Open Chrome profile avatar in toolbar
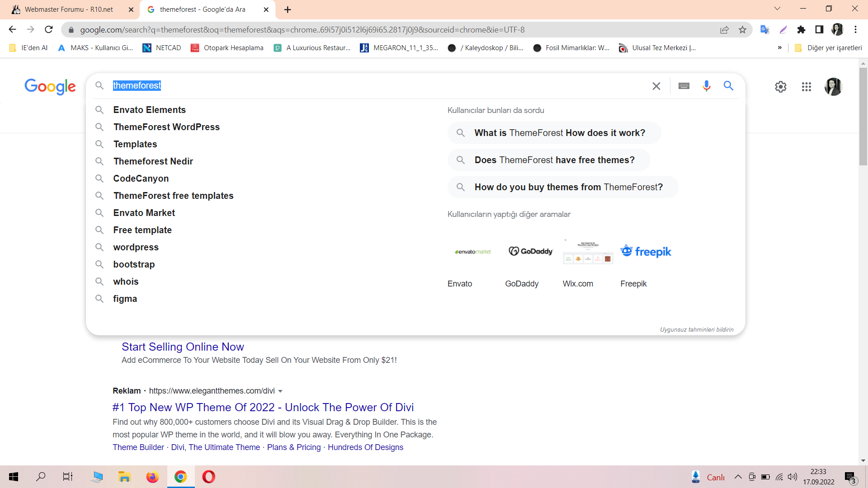Image resolution: width=868 pixels, height=488 pixels. click(837, 30)
